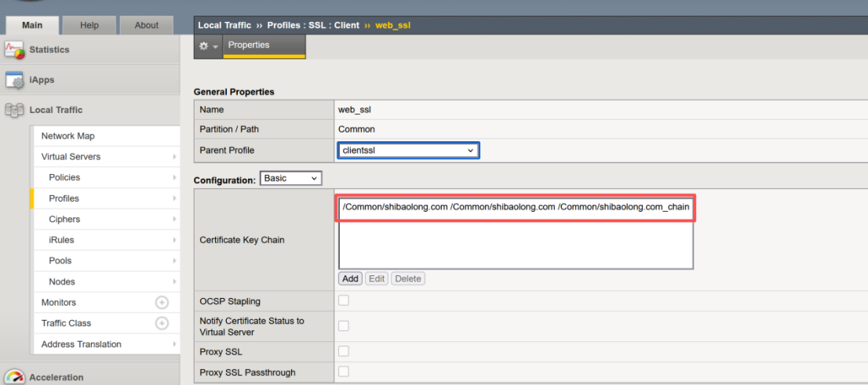Screen dimensions: 868x385
Task: Expand the Address Translation submenu
Action: point(173,344)
